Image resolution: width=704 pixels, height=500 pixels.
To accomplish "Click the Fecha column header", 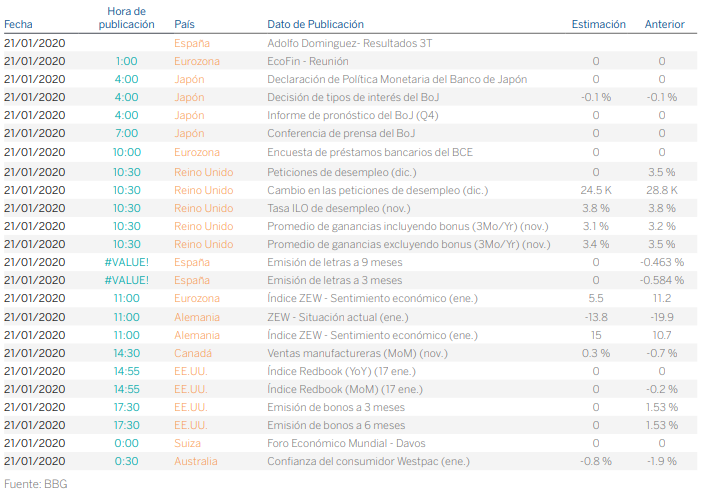I will (21, 24).
